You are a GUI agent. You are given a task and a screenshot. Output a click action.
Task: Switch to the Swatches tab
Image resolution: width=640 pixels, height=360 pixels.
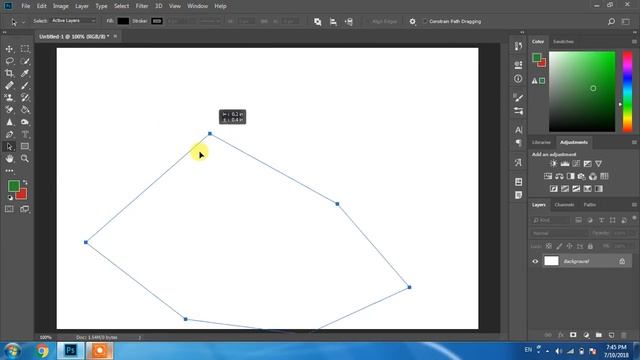[x=563, y=42]
